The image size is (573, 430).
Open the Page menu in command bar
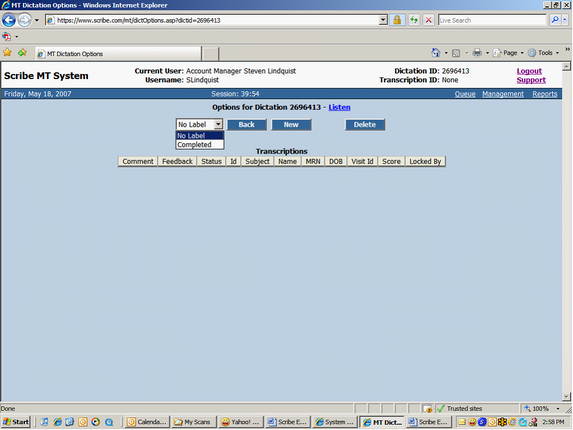508,53
